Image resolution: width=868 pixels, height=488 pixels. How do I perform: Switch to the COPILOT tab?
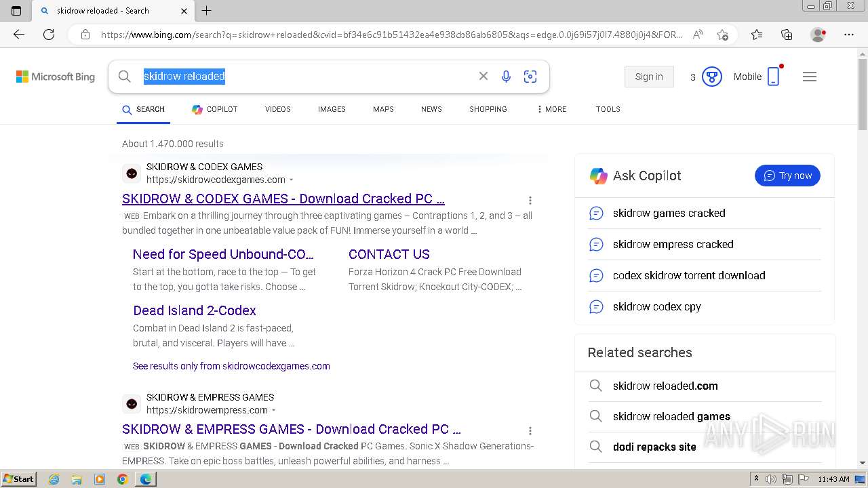[214, 109]
